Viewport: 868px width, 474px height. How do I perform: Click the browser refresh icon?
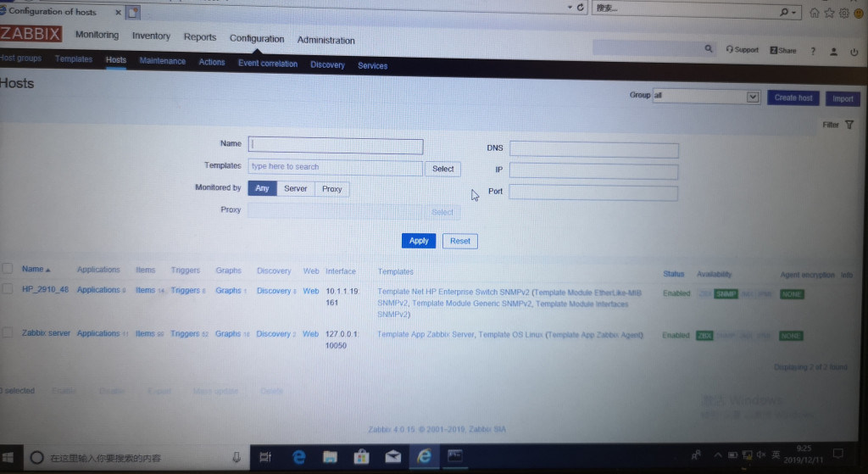tap(580, 7)
